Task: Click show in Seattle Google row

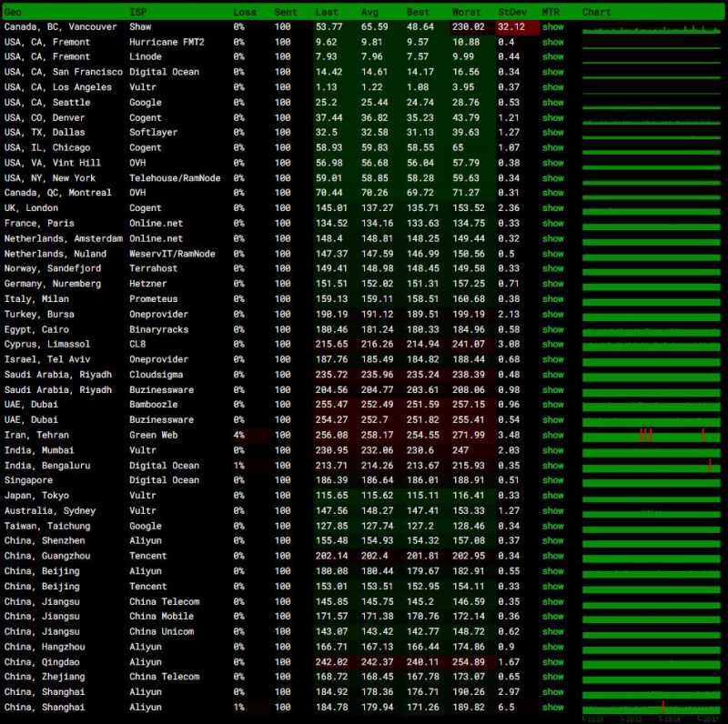Action: point(552,103)
